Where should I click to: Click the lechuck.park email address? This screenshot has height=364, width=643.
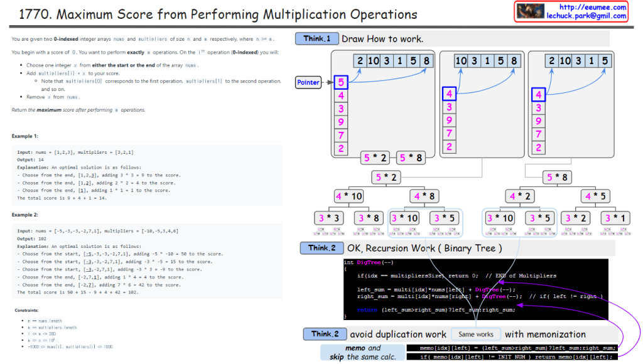pyautogui.click(x=586, y=16)
